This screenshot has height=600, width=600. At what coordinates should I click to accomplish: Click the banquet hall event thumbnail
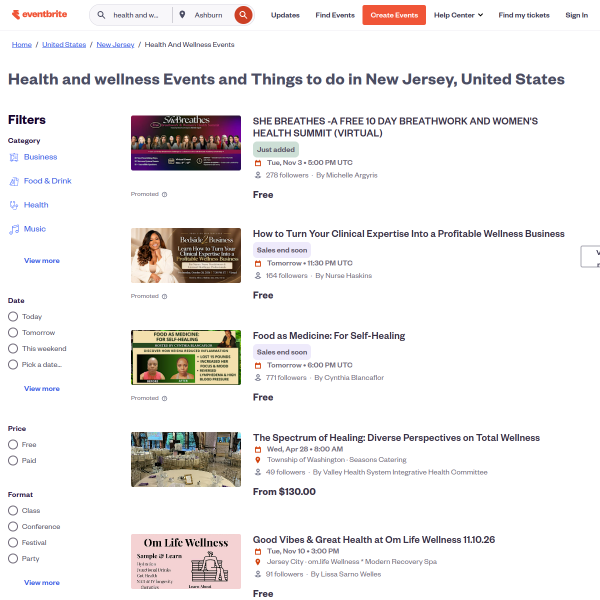pyautogui.click(x=186, y=460)
